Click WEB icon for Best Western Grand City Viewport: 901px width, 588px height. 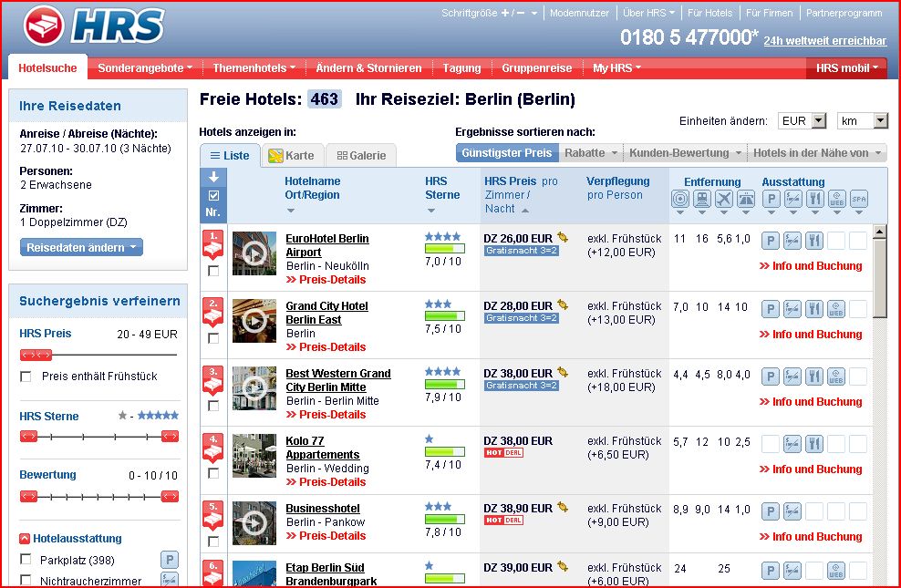pos(836,377)
